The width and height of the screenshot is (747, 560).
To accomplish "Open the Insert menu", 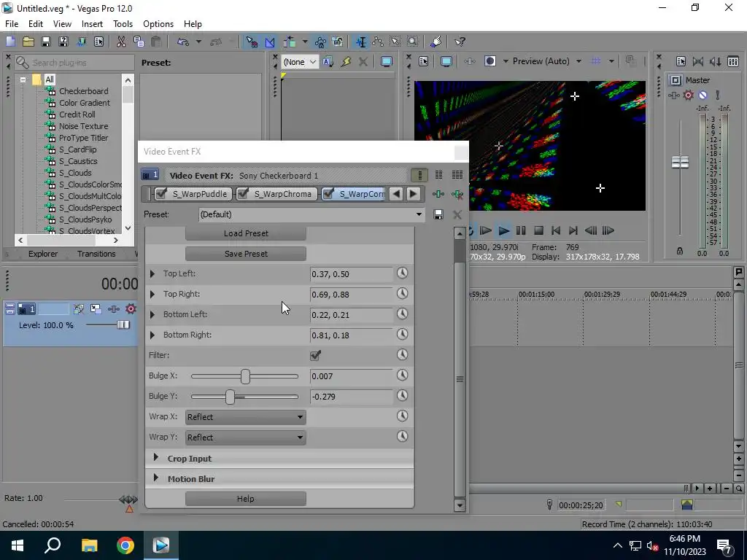I will coord(92,24).
